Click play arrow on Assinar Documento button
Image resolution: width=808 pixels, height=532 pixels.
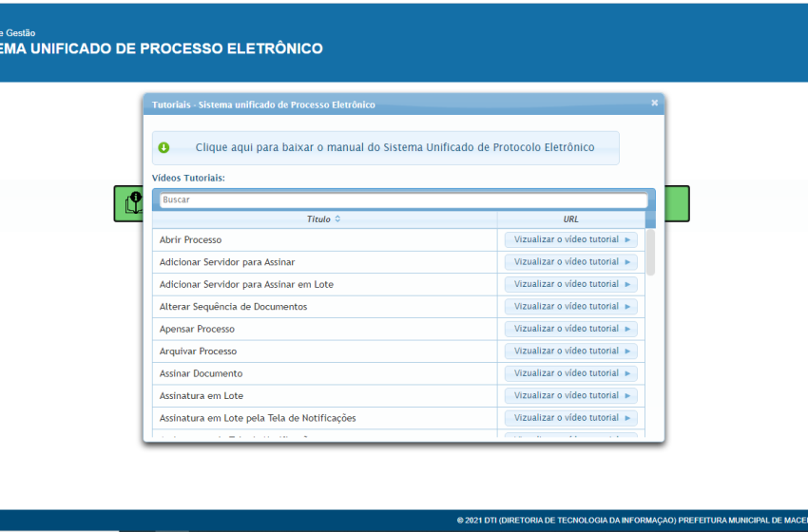pyautogui.click(x=627, y=373)
